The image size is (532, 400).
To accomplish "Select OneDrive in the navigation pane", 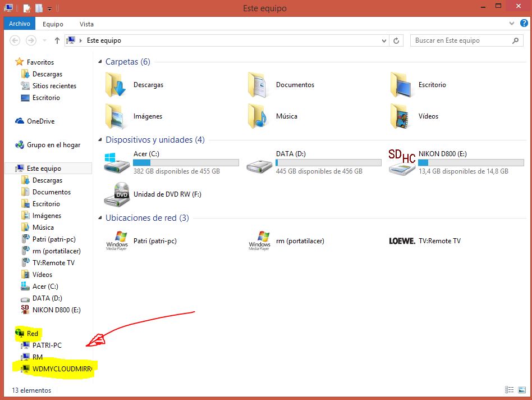I will coord(40,121).
